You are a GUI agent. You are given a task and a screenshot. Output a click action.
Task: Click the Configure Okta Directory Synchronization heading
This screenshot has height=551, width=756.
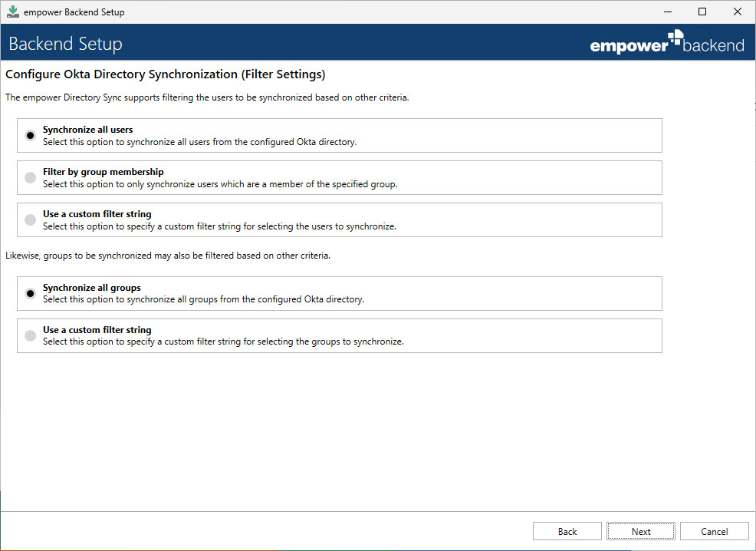coord(166,74)
